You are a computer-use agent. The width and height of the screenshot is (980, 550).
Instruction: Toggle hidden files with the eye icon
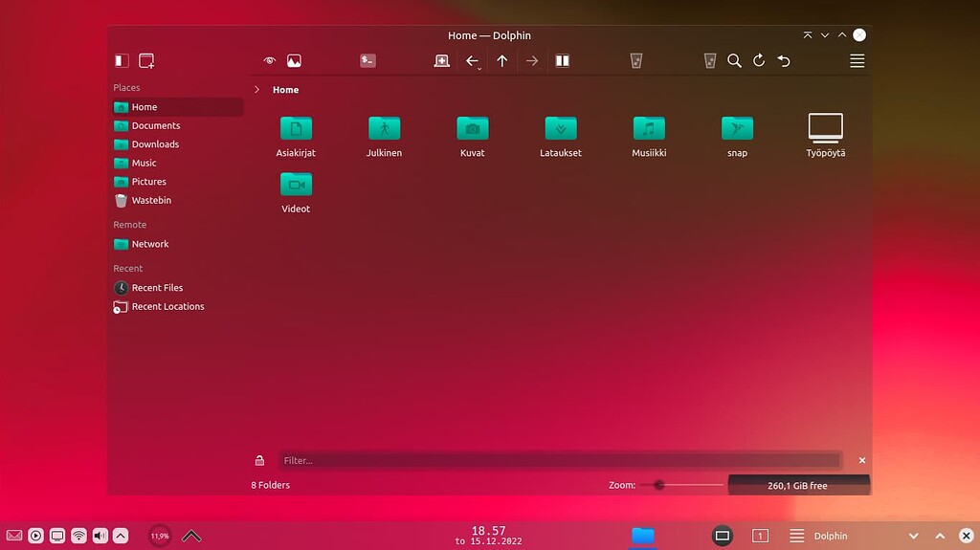click(270, 61)
